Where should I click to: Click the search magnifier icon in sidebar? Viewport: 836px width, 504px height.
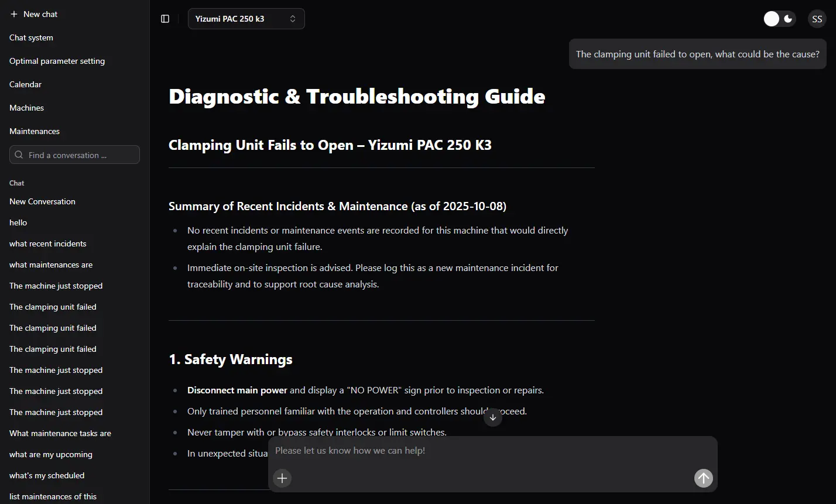[x=19, y=155]
